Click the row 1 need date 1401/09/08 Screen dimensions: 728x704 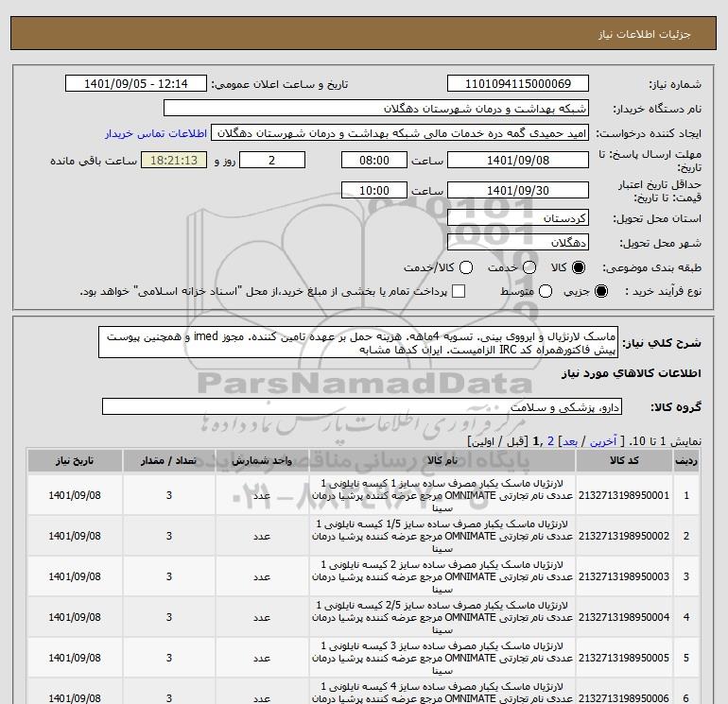tap(75, 495)
